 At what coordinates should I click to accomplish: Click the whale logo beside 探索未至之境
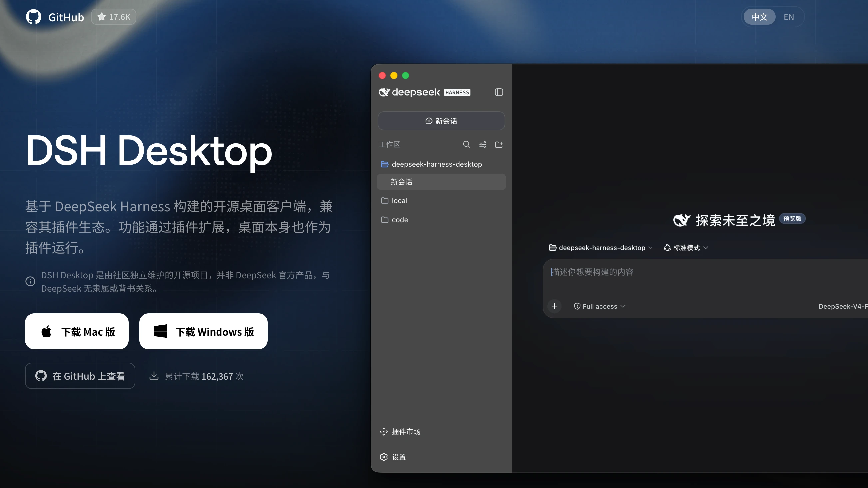tap(682, 220)
